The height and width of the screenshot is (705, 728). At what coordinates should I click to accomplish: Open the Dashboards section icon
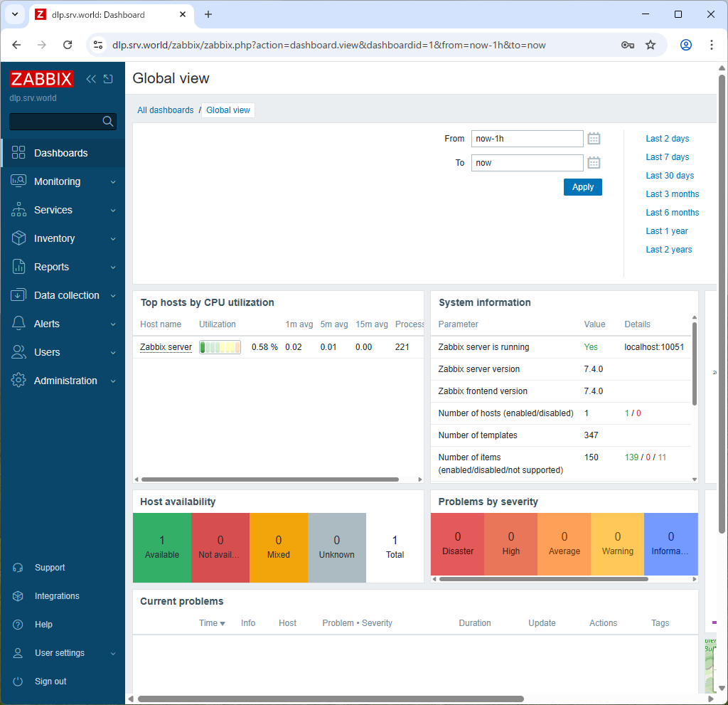18,152
